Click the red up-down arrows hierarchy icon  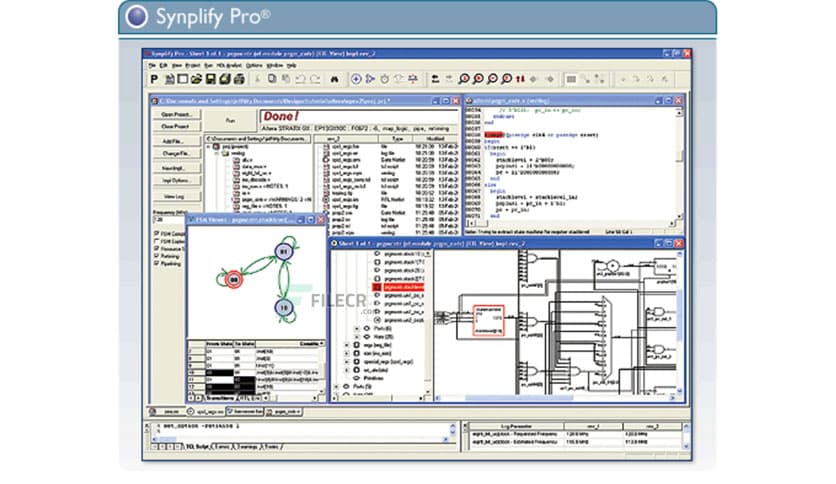click(x=520, y=79)
